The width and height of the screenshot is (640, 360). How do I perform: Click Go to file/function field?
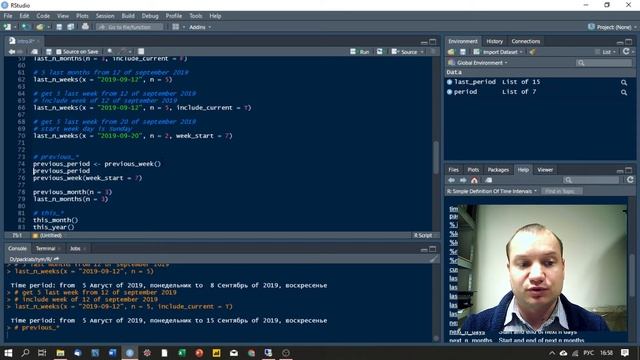point(129,27)
